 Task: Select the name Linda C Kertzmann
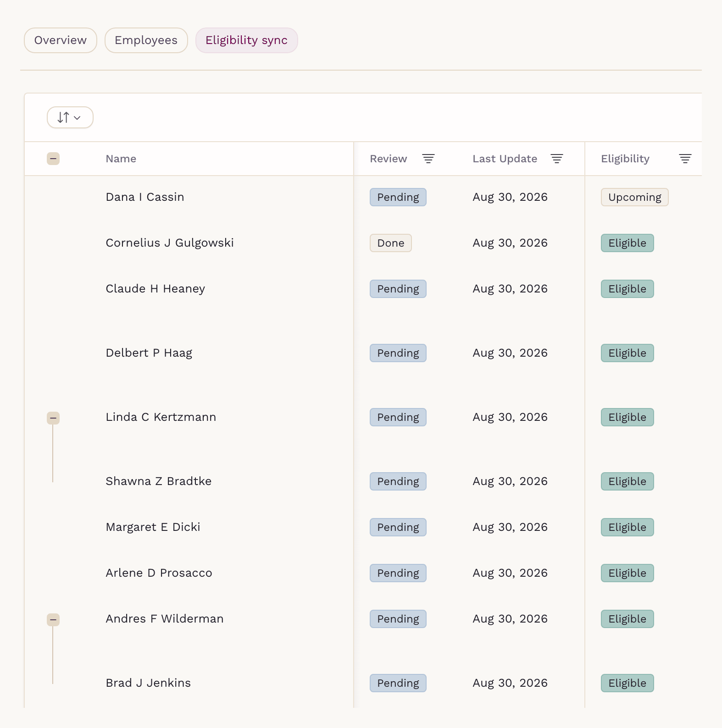[161, 417]
